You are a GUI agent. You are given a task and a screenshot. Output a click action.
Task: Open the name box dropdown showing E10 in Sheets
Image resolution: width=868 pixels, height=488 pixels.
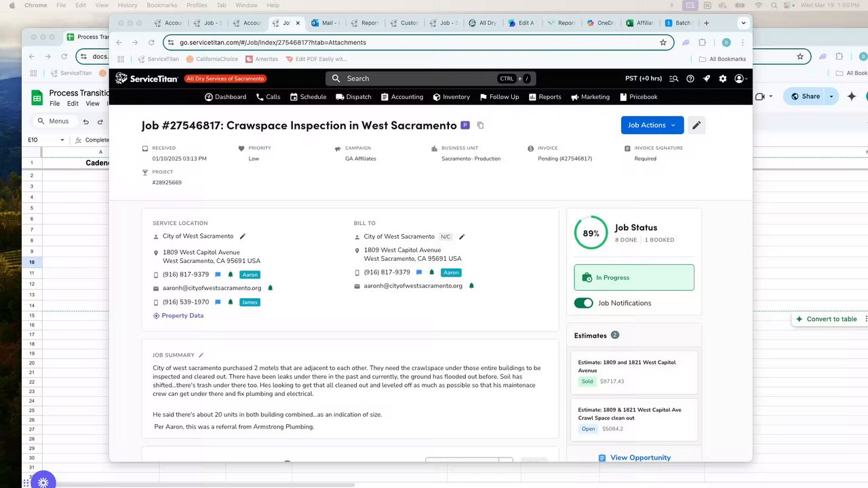tap(62, 140)
